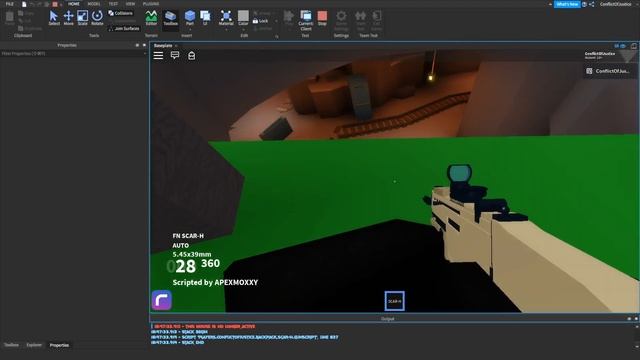Switch to the HOME ribbon tab
This screenshot has width=640, height=360.
tap(74, 4)
